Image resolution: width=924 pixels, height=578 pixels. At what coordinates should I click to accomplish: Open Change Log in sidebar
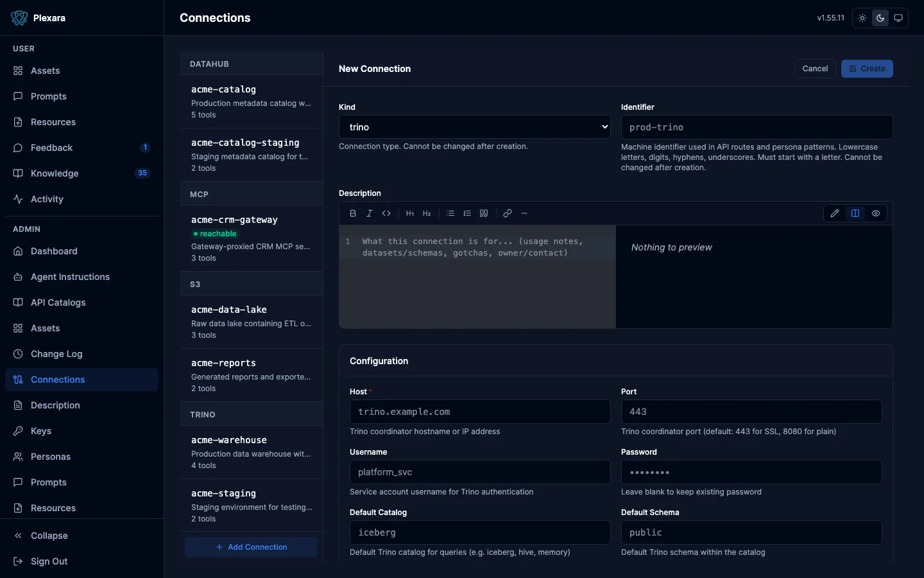tap(81, 354)
